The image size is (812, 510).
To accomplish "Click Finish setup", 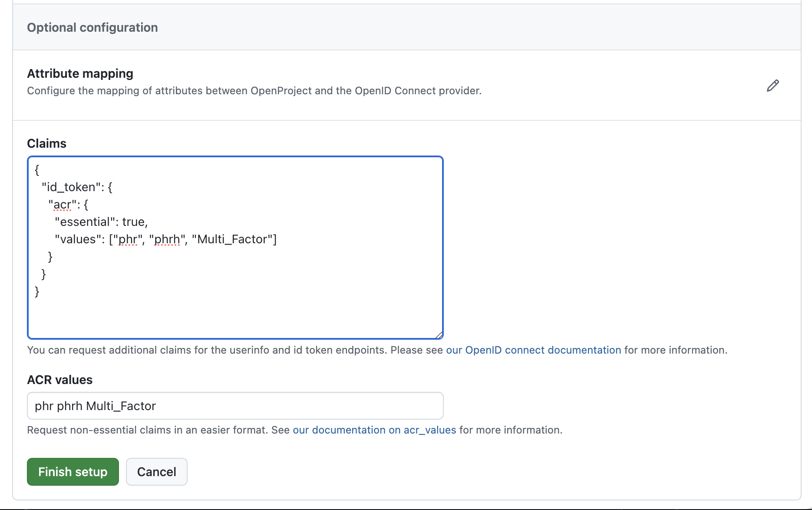I will click(72, 471).
